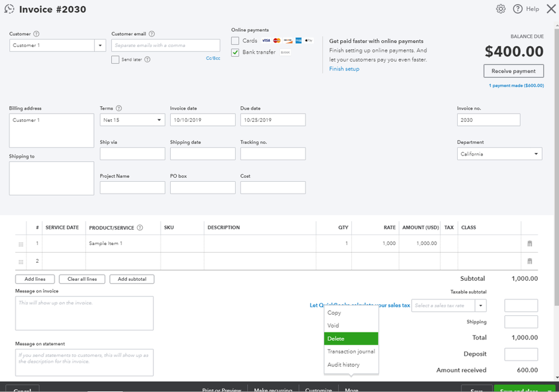Delete line 1 with trash icon
Viewport: 559px width, 392px height.
[x=529, y=243]
